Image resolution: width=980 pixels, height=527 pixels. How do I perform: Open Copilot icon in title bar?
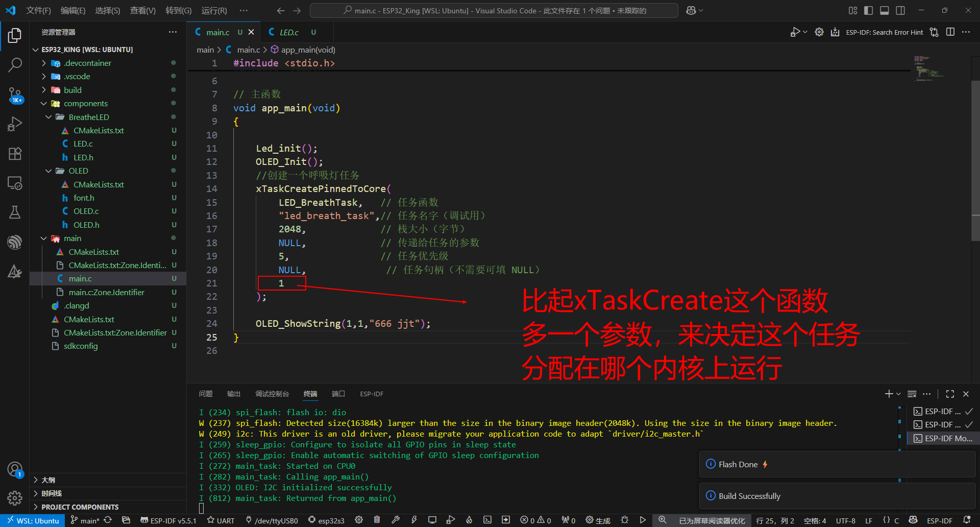(691, 10)
